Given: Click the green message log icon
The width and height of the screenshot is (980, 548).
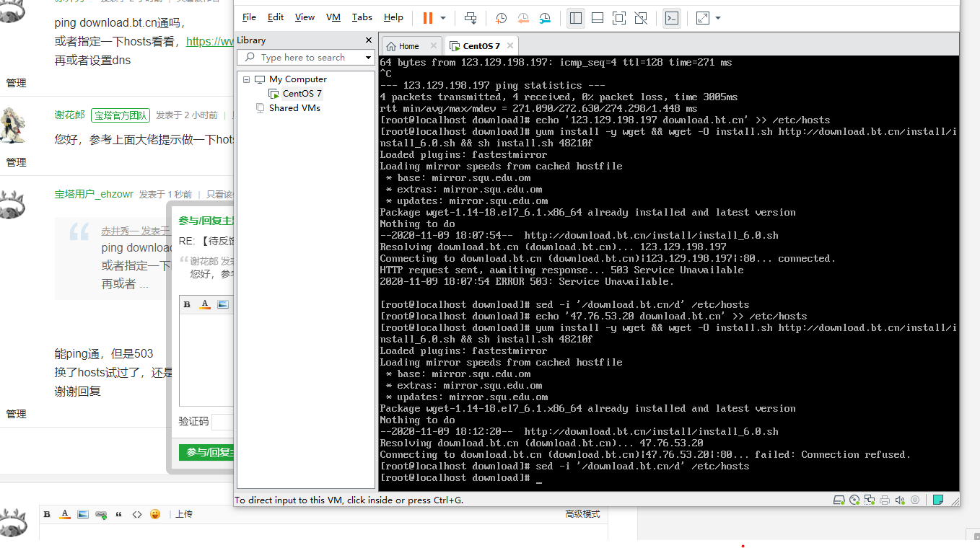Looking at the screenshot, I should [938, 500].
